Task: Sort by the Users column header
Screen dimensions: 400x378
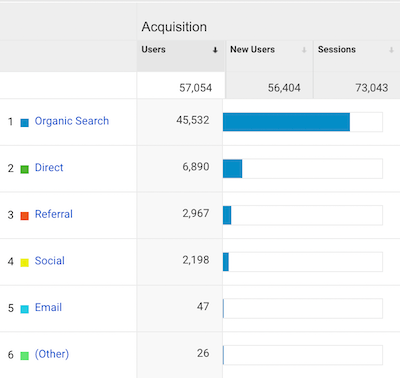Action: point(153,49)
